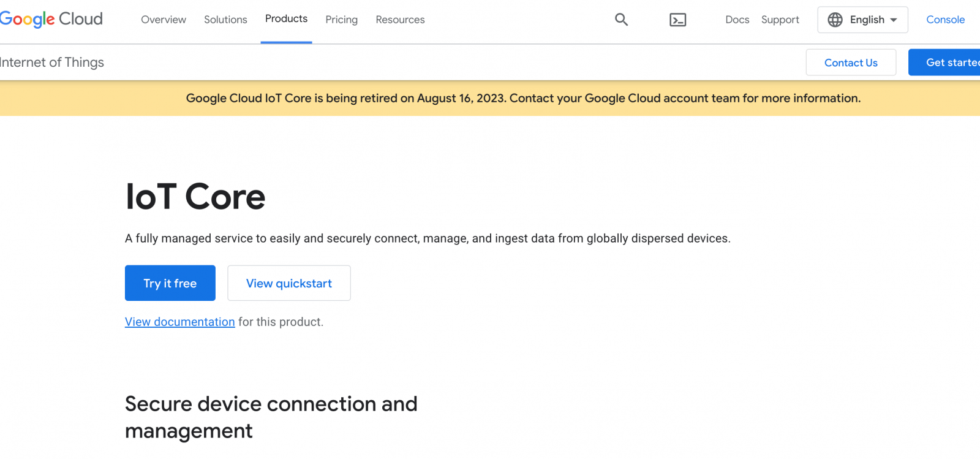Activate the Cloud Shell terminal icon
Screen dimensions: 980x459
[677, 20]
